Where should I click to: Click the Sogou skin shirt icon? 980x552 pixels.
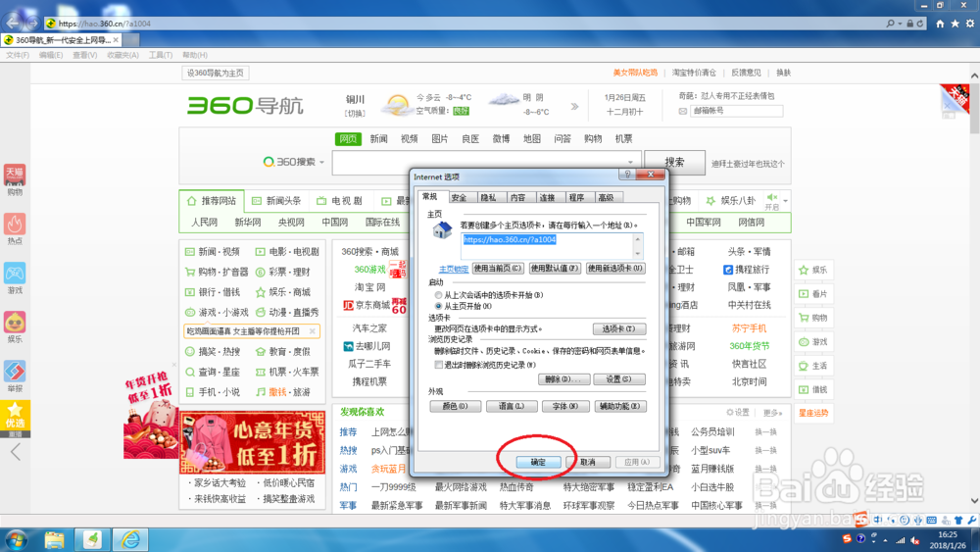point(958,520)
